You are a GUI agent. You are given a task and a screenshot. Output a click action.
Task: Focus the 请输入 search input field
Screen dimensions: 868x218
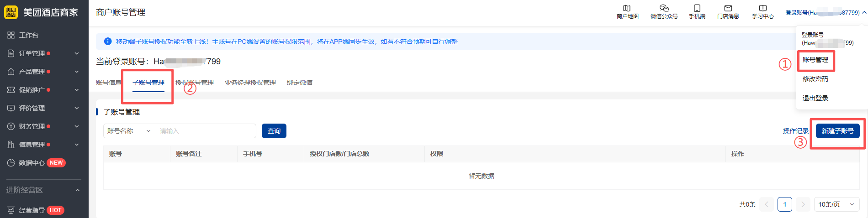pyautogui.click(x=206, y=131)
